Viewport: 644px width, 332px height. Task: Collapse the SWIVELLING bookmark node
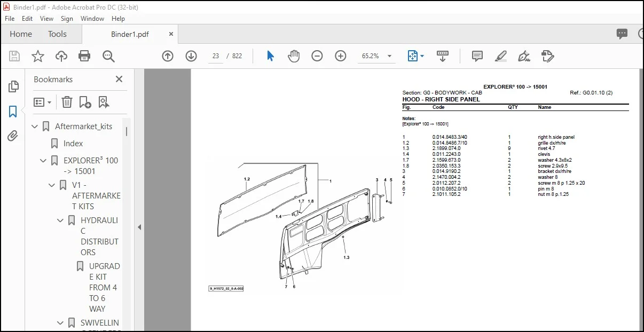pyautogui.click(x=60, y=323)
